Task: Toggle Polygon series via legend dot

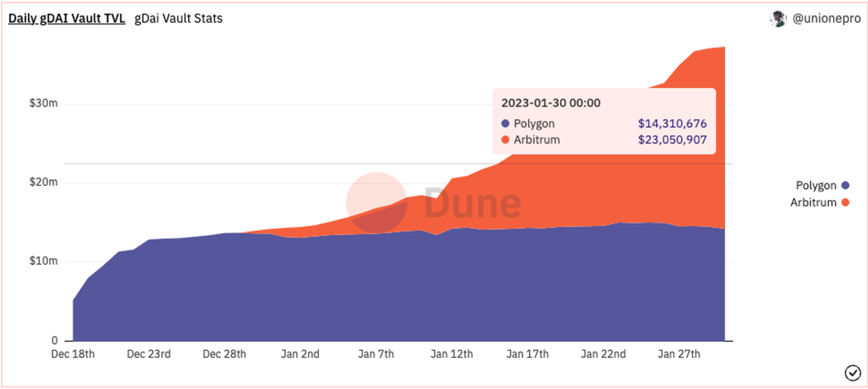Action: [845, 185]
